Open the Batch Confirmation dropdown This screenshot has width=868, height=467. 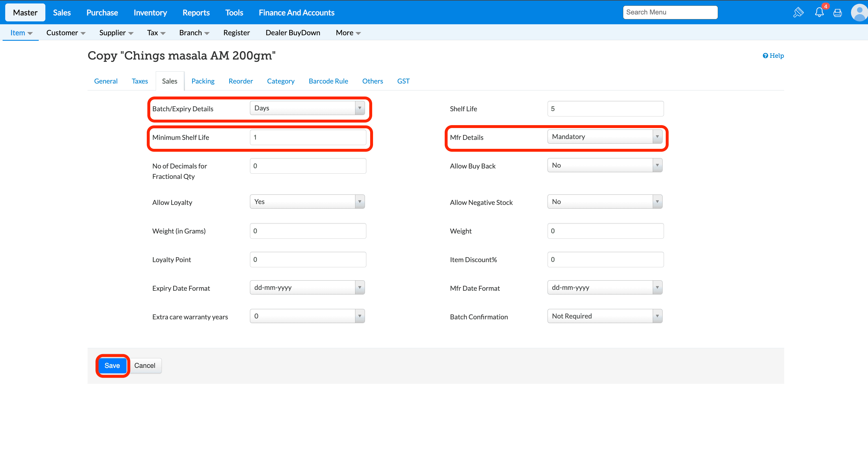(x=604, y=316)
